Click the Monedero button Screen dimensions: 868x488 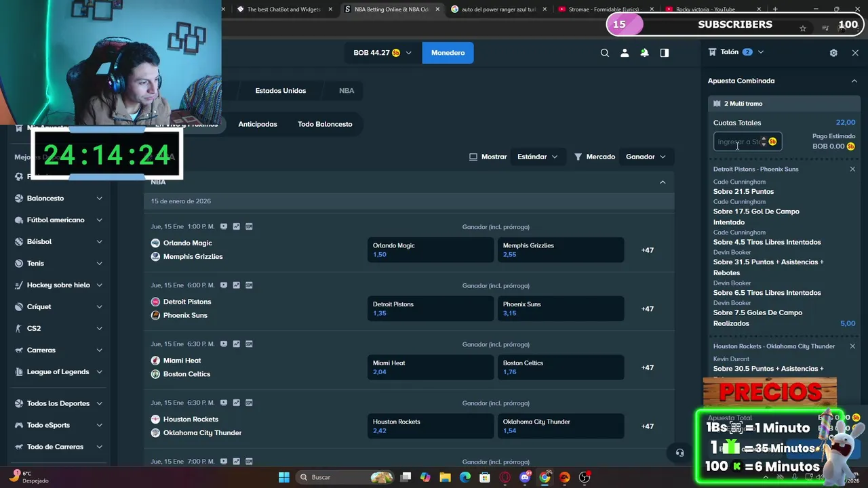[x=448, y=53]
